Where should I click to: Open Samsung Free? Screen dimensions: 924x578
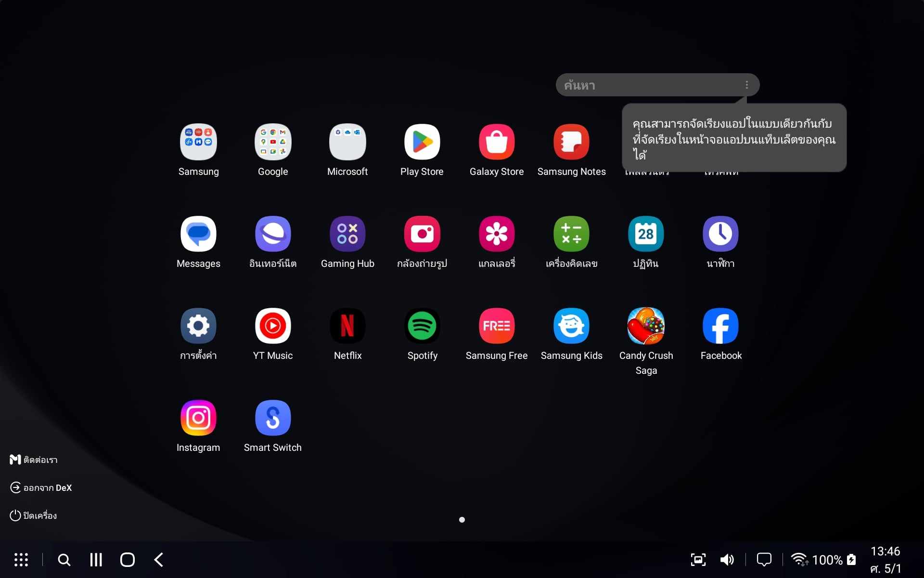tap(497, 326)
